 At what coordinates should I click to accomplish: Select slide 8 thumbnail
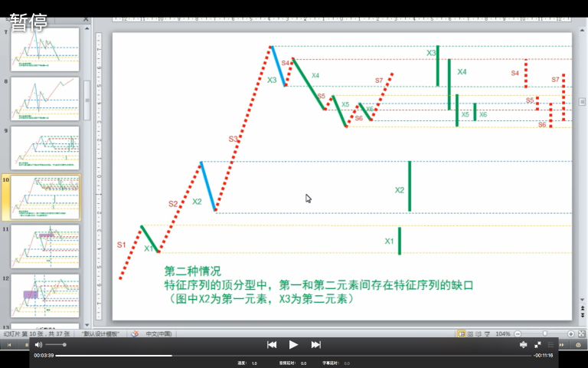point(44,98)
